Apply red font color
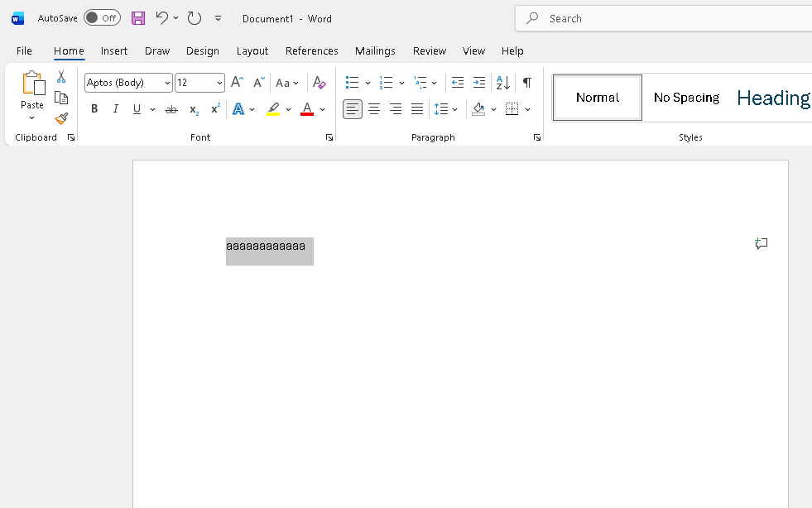This screenshot has width=812, height=508. pyautogui.click(x=307, y=109)
